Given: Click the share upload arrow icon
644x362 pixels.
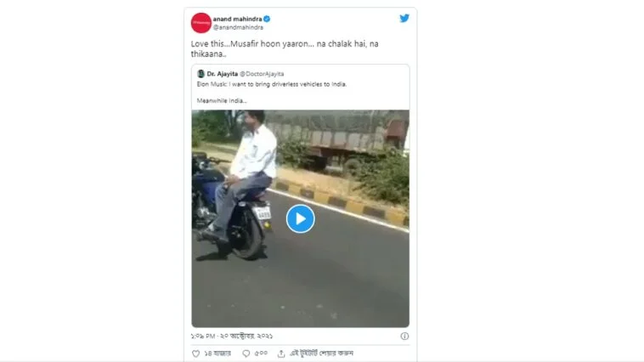Looking at the screenshot, I should [x=281, y=354].
